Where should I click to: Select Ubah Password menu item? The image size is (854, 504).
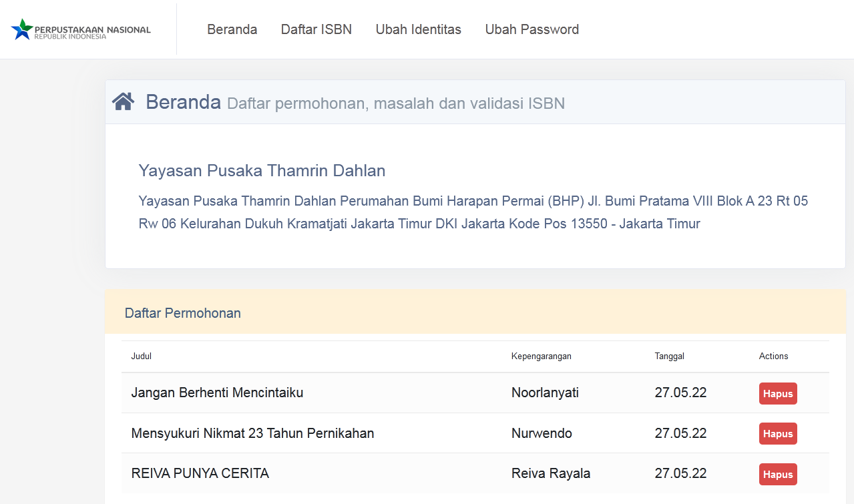(531, 29)
